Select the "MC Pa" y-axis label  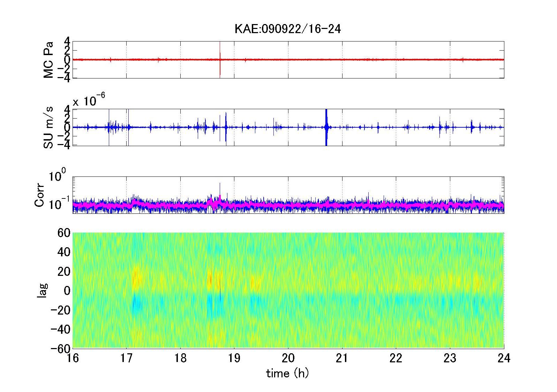coord(48,60)
